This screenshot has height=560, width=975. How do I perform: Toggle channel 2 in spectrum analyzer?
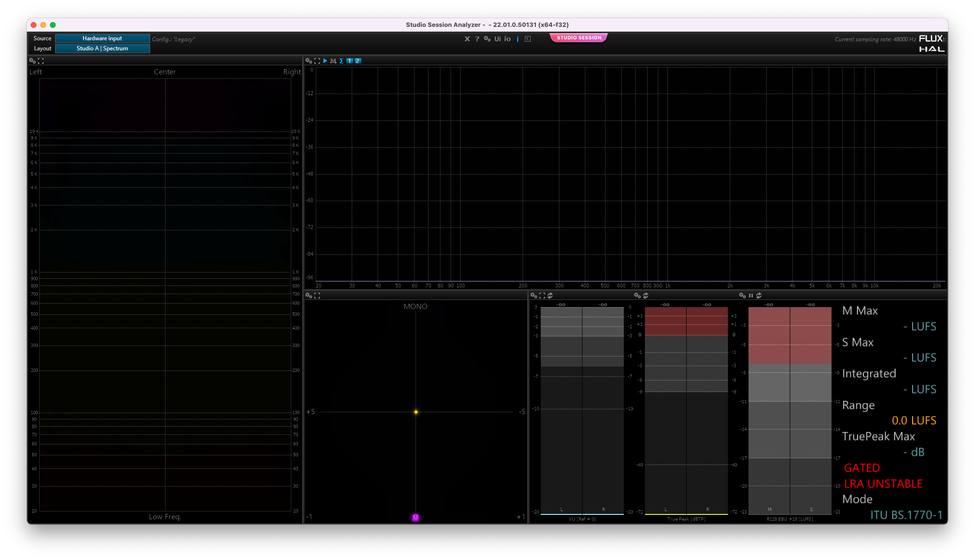coord(357,61)
